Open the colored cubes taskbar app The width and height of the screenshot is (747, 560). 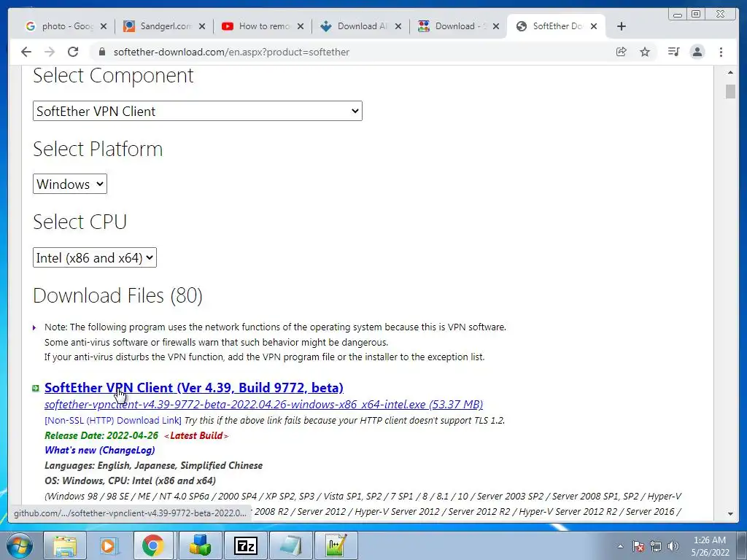[200, 545]
